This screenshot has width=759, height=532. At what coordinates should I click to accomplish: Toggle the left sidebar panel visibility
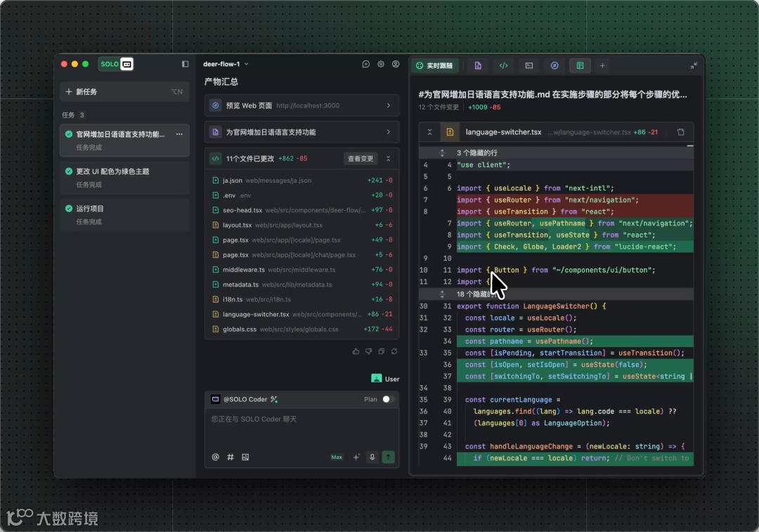(186, 64)
